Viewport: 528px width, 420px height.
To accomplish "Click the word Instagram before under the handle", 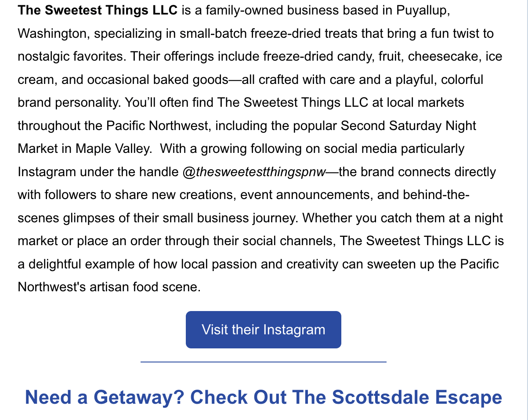I will (x=47, y=172).
